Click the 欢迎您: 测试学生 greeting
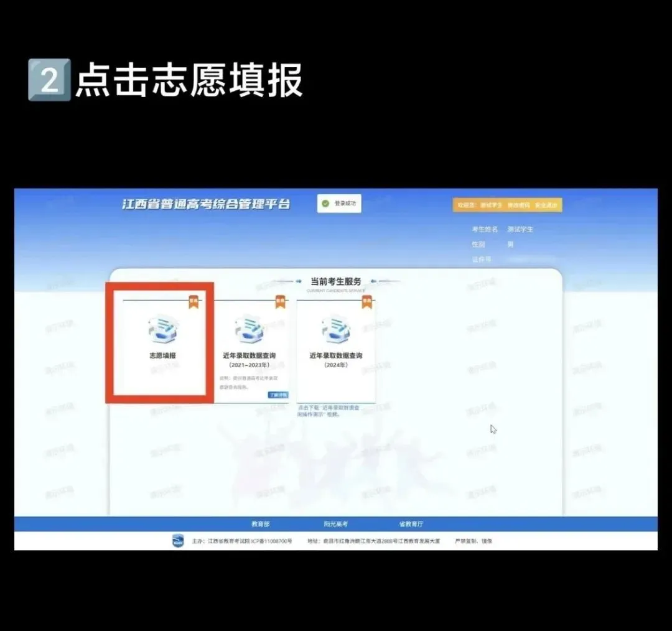 coord(480,205)
